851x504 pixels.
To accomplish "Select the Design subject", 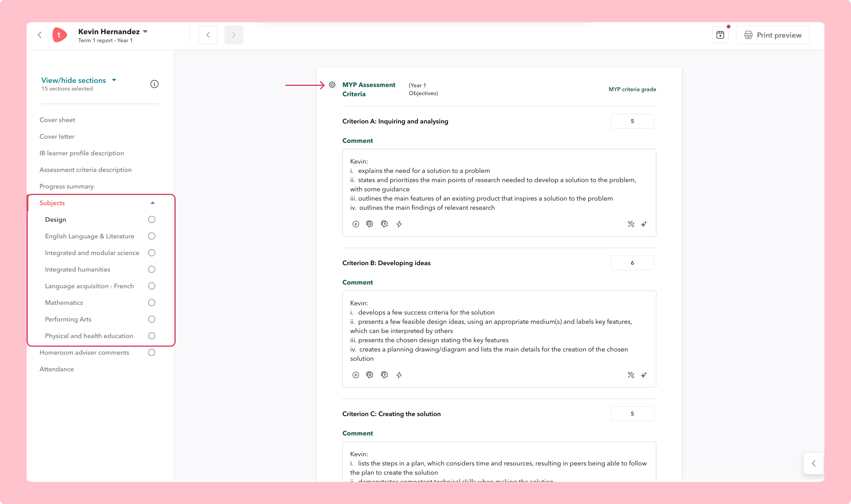I will click(x=55, y=220).
